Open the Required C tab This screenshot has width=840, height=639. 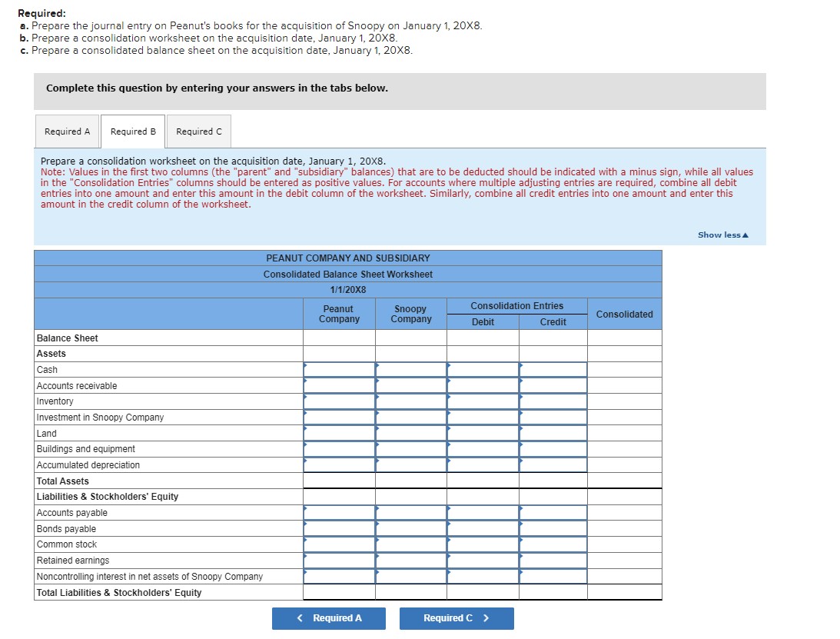tap(199, 131)
